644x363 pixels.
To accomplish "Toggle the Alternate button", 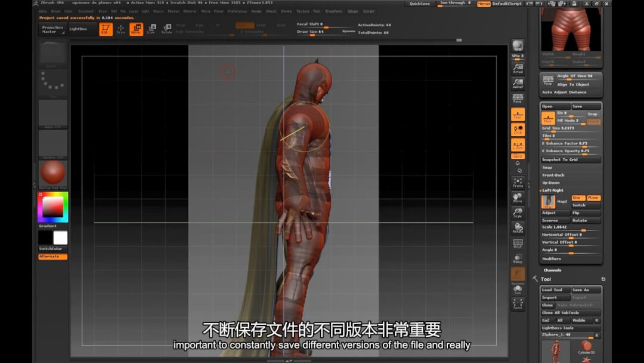I will pos(52,257).
